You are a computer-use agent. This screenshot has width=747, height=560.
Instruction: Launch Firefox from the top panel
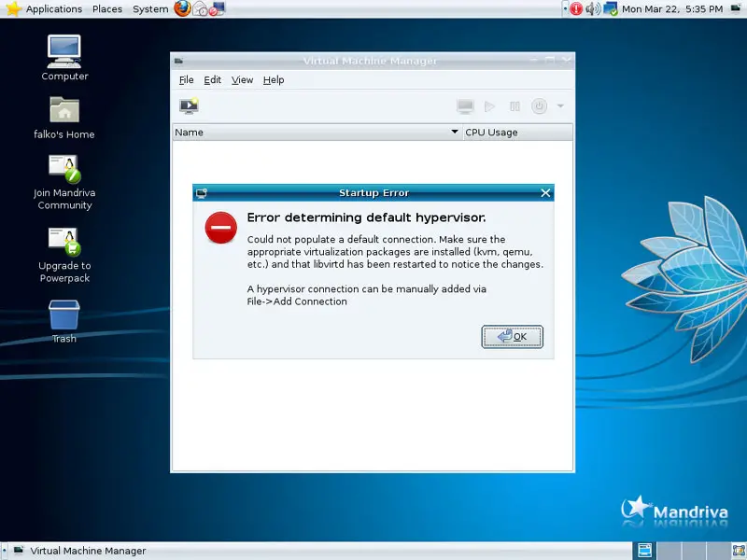[182, 8]
